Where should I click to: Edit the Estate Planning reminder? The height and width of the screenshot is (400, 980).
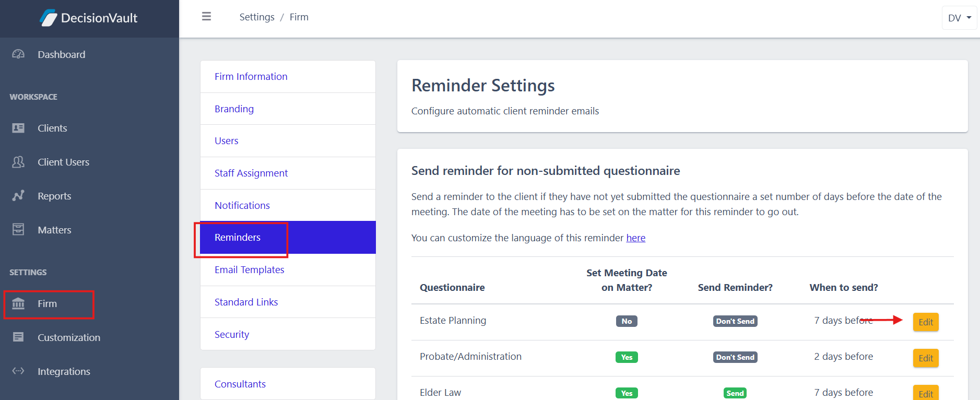925,322
